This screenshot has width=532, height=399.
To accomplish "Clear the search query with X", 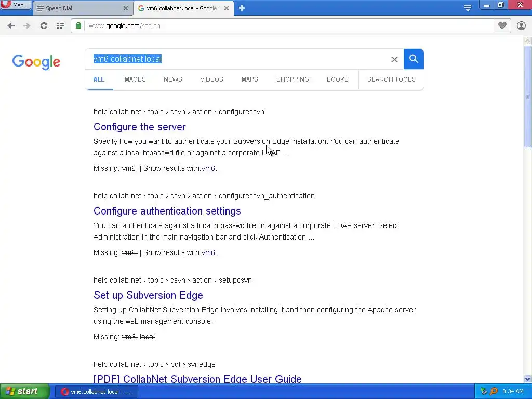I will coord(394,59).
